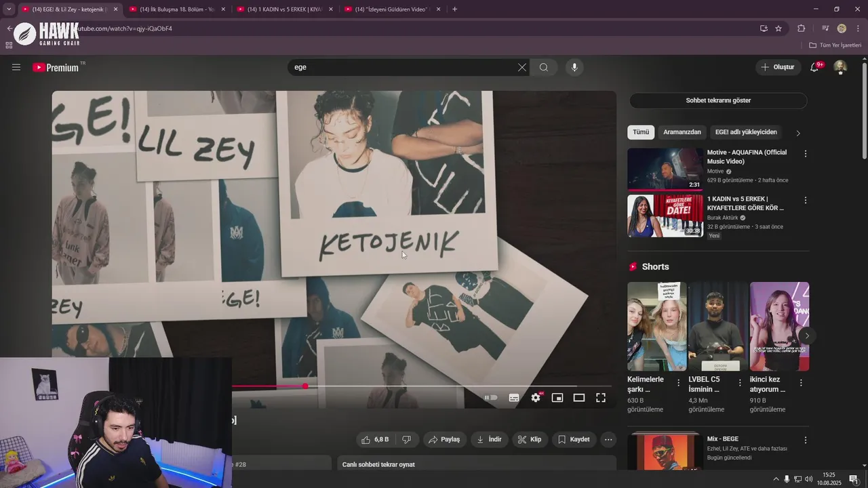Image resolution: width=868 pixels, height=488 pixels.
Task: Select the Tümü filter chip
Action: (x=641, y=132)
